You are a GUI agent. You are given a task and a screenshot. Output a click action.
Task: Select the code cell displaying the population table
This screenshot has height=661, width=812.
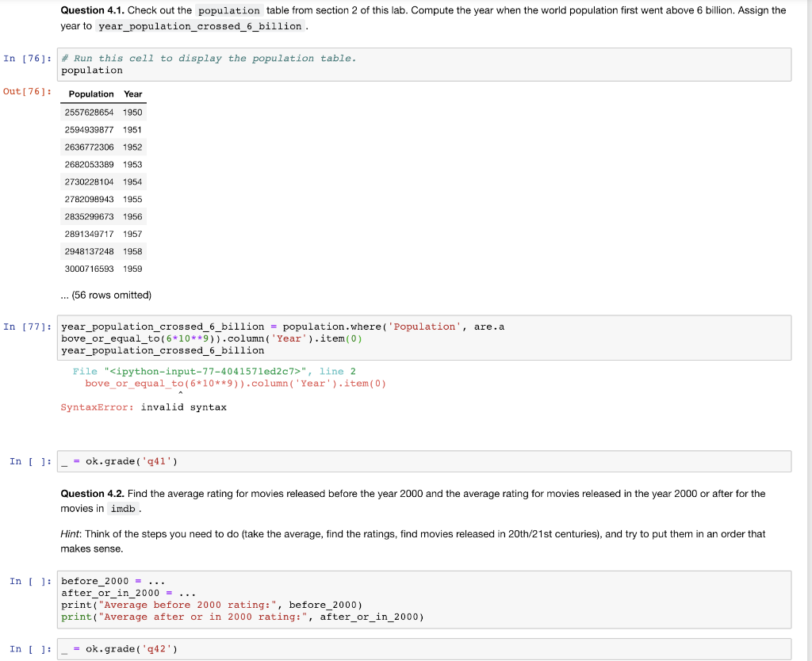[317, 63]
